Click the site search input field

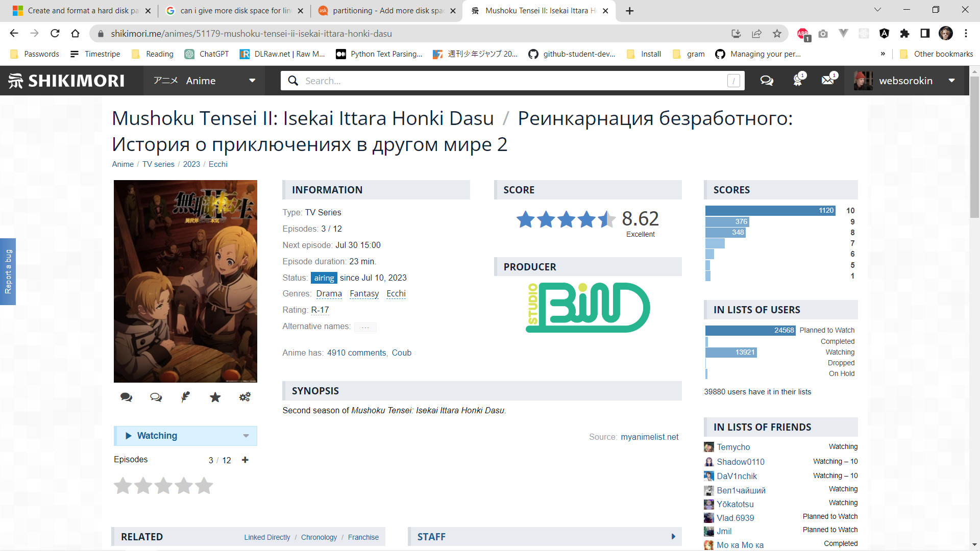click(x=510, y=81)
